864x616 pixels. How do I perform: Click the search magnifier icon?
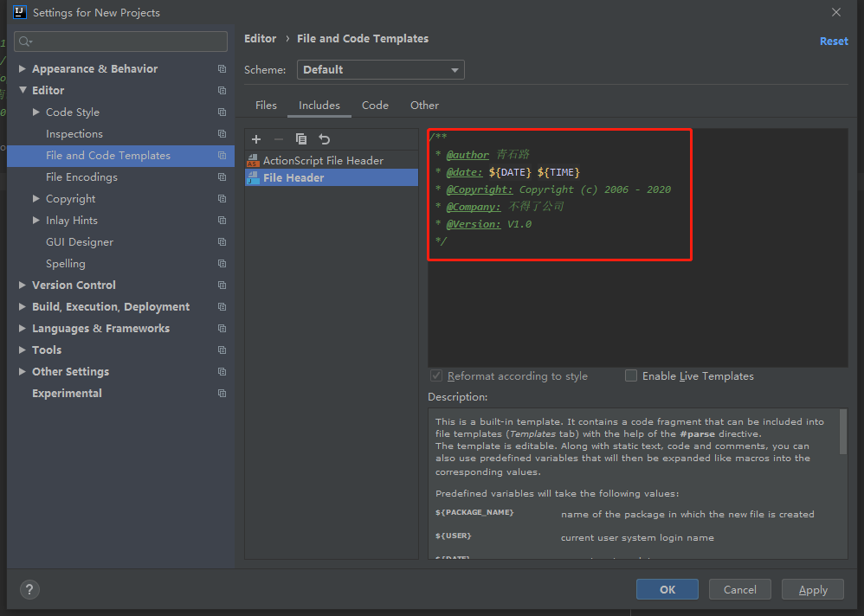tap(24, 42)
